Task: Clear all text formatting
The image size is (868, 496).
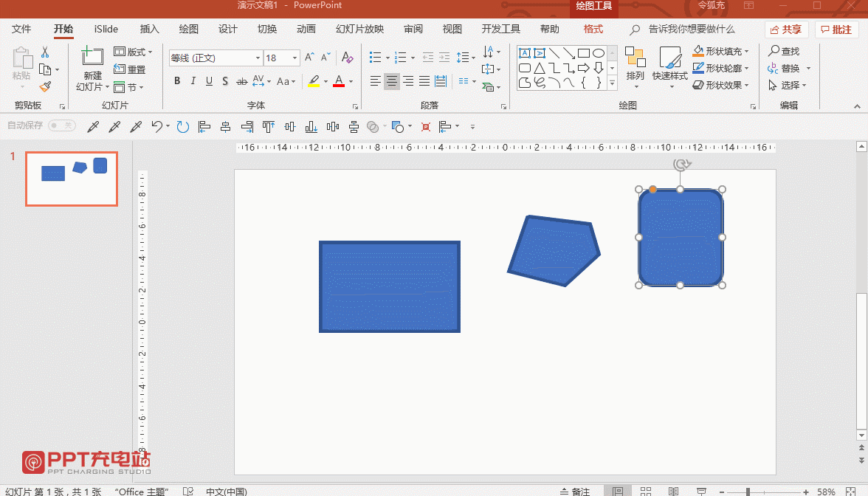Action: pyautogui.click(x=347, y=57)
